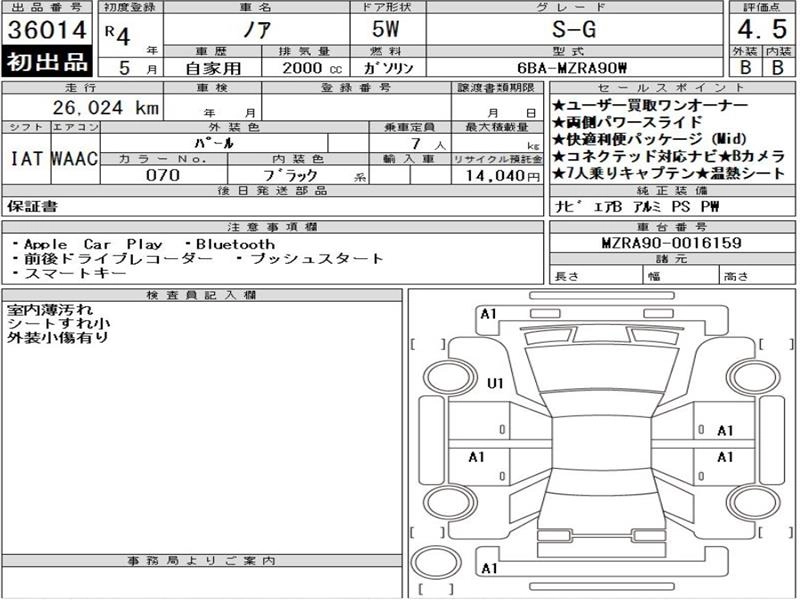Click the recycle deposit 14,040円
The image size is (800, 600).
(503, 176)
